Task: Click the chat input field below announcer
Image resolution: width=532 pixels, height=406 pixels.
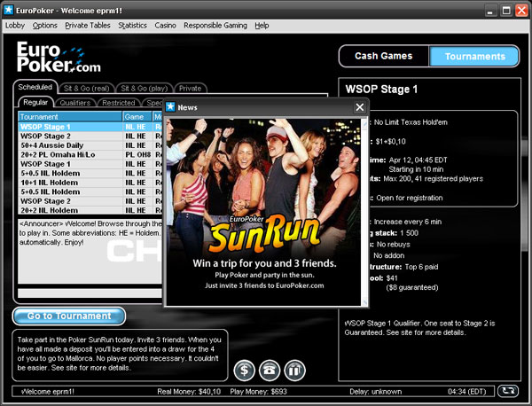Action: (x=90, y=293)
